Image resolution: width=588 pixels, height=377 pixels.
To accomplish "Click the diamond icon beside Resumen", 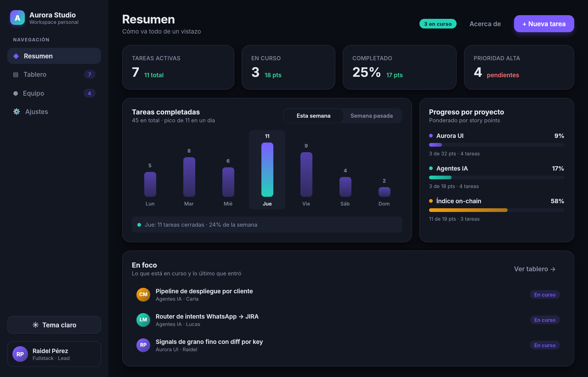I will pyautogui.click(x=16, y=56).
